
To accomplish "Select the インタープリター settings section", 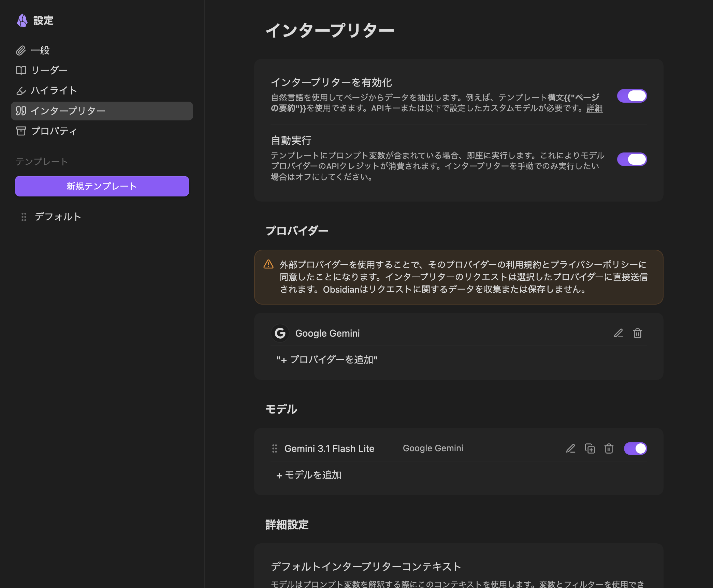I will tap(102, 111).
